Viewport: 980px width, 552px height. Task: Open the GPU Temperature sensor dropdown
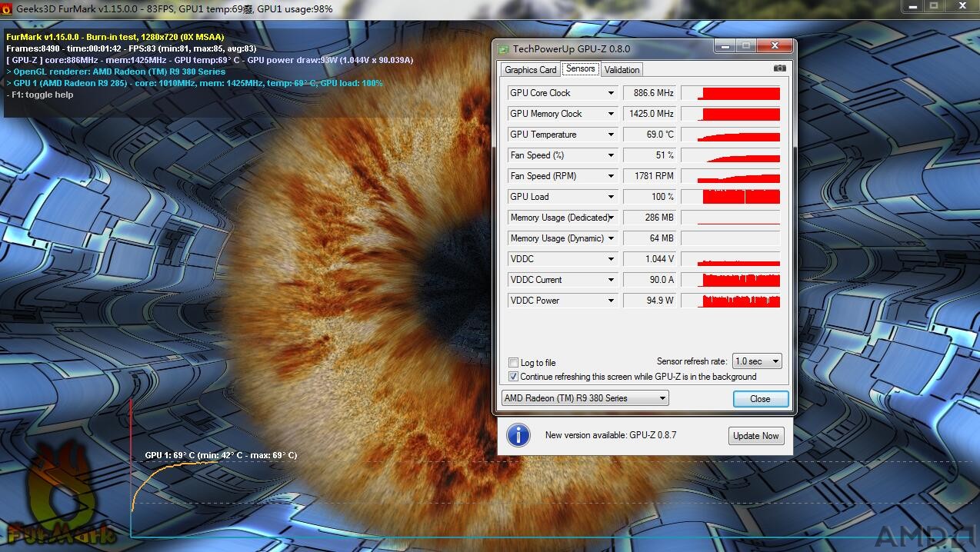click(611, 135)
